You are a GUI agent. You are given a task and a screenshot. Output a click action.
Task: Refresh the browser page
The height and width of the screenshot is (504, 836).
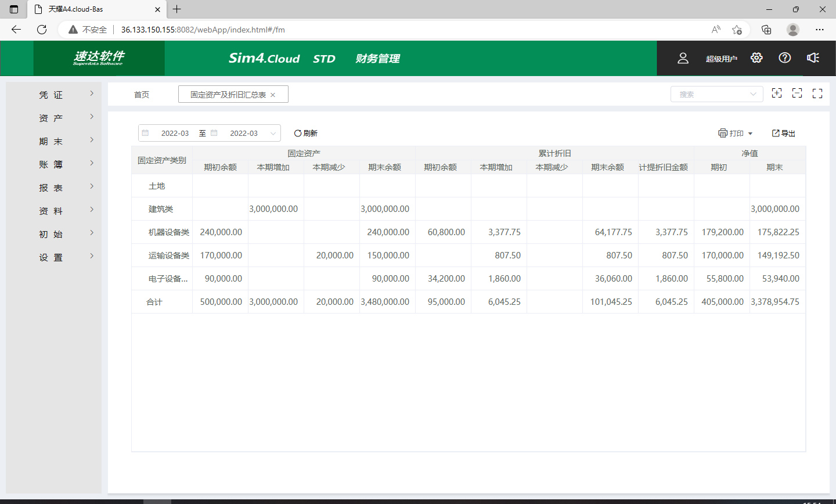(42, 30)
